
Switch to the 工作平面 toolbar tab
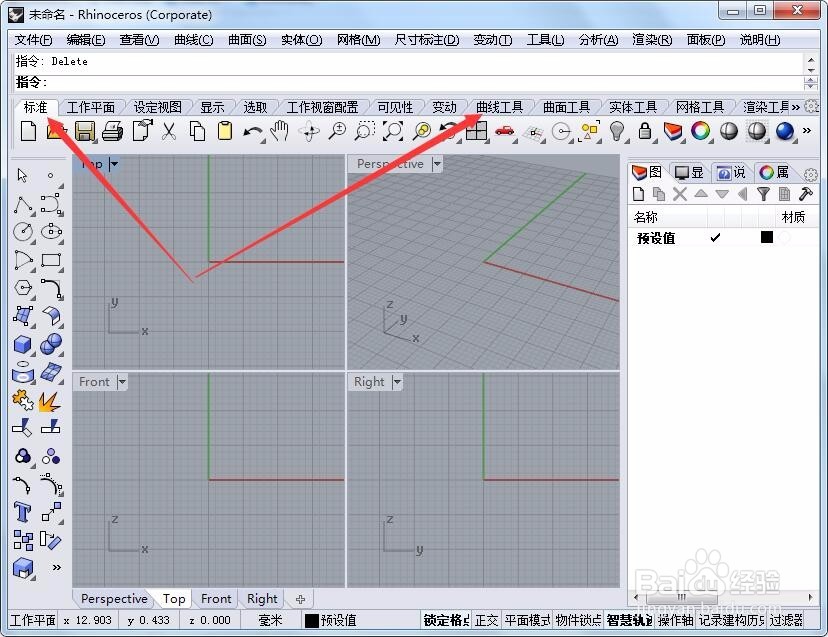click(91, 108)
